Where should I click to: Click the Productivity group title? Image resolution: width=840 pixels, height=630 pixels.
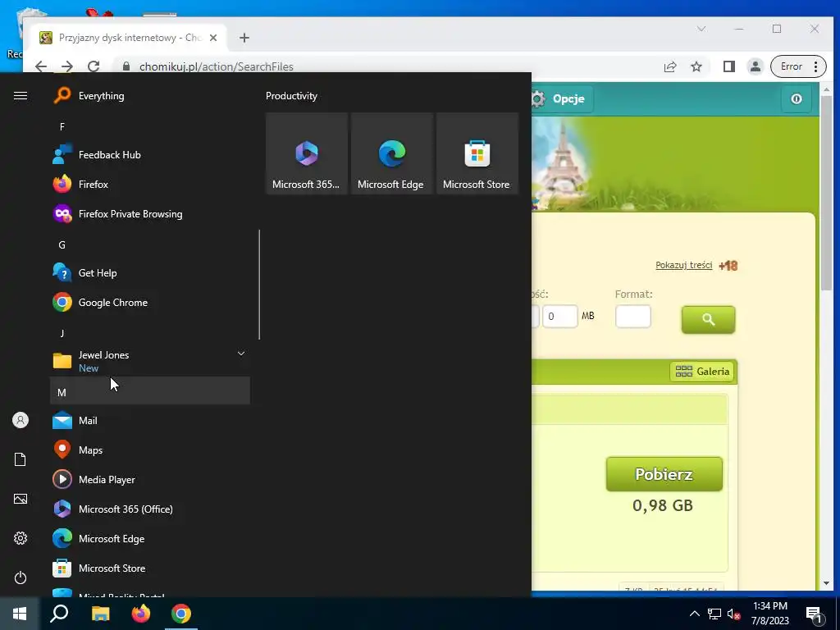291,96
